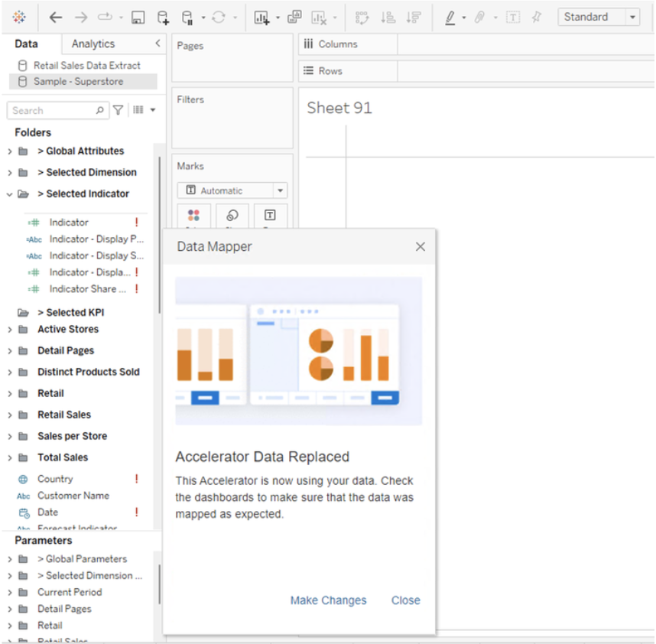
Task: Open dropdown arrow next to new worksheet
Action: pyautogui.click(x=278, y=18)
